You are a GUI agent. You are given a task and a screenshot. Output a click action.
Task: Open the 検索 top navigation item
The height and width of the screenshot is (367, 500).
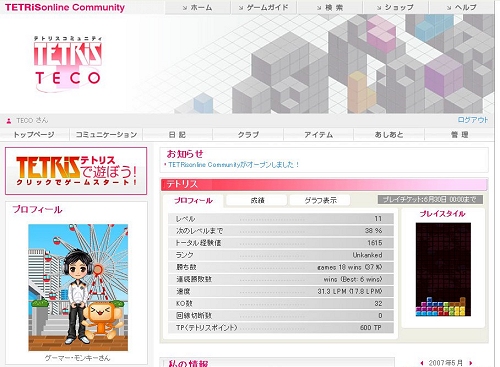pos(330,7)
